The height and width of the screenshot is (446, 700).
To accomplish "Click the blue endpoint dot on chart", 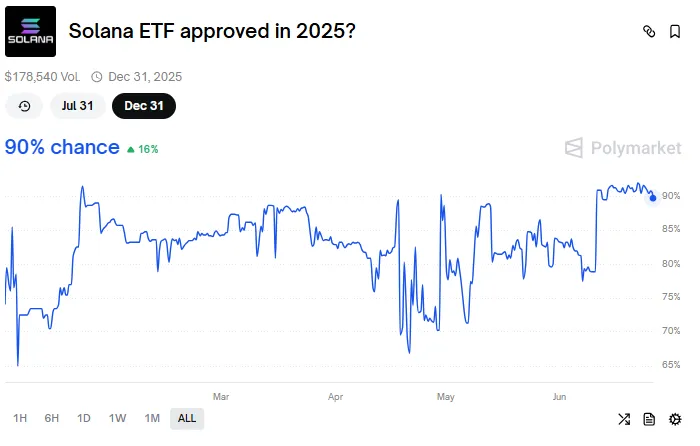I will click(653, 198).
